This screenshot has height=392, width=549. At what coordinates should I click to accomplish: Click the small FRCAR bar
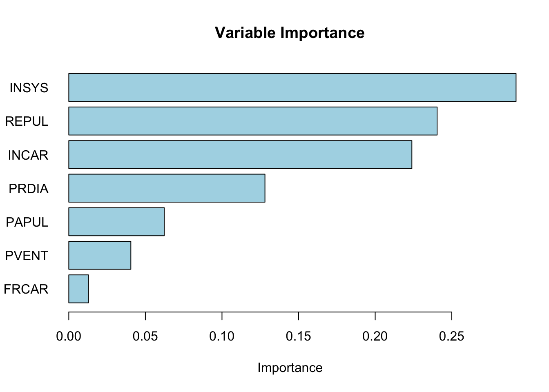tap(78, 289)
